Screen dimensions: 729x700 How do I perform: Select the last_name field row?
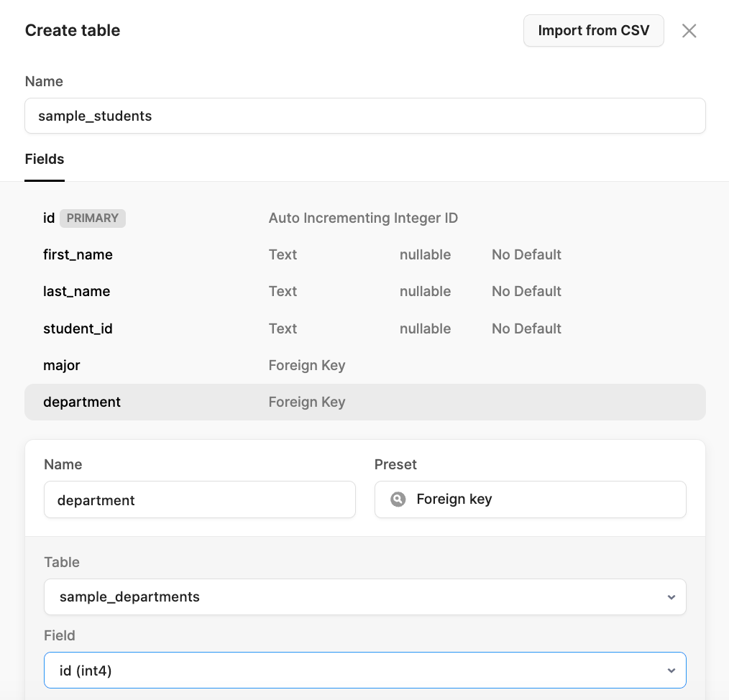pyautogui.click(x=365, y=292)
